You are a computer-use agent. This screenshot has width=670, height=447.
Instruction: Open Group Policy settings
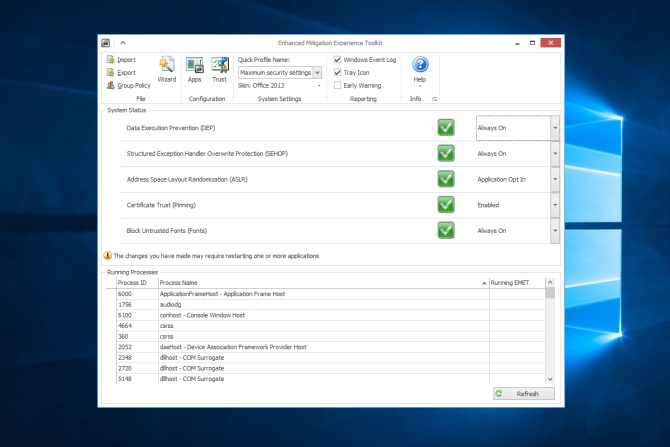(x=129, y=85)
